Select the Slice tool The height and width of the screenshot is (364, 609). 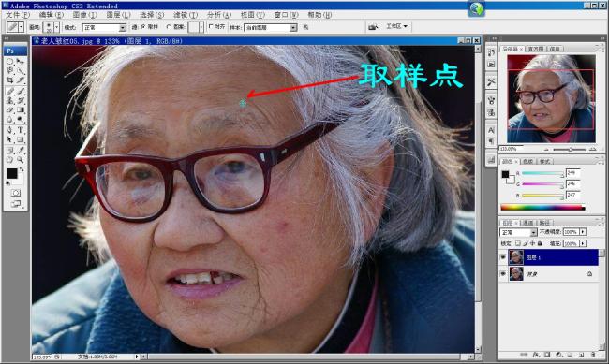[21, 80]
